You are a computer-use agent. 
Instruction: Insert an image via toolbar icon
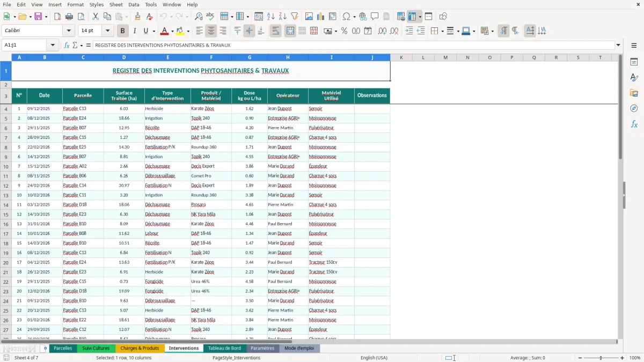click(309, 17)
